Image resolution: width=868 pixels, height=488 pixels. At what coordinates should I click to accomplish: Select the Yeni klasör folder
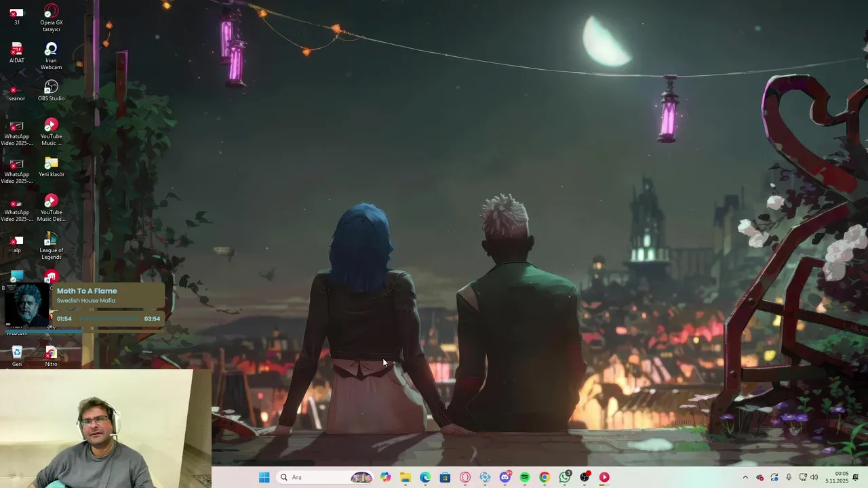tap(51, 166)
